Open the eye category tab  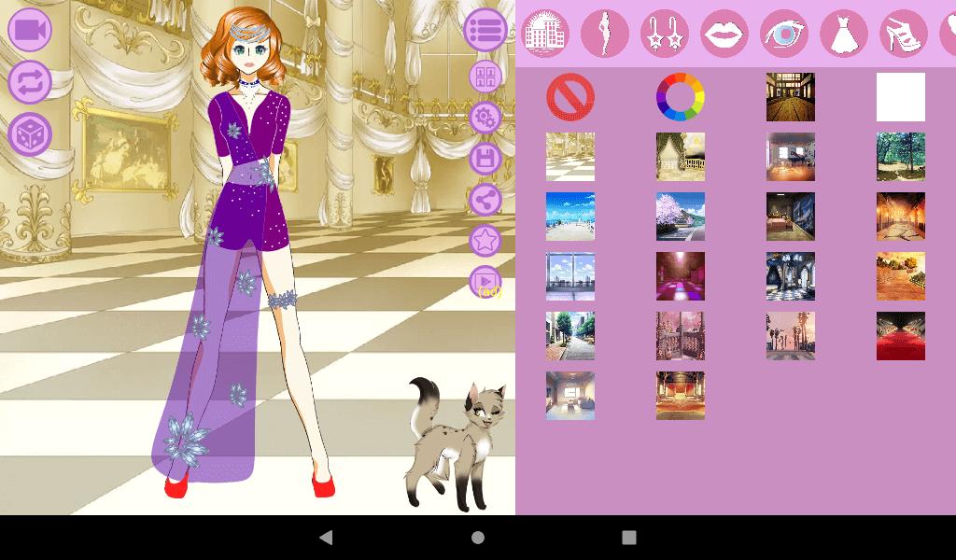(784, 34)
